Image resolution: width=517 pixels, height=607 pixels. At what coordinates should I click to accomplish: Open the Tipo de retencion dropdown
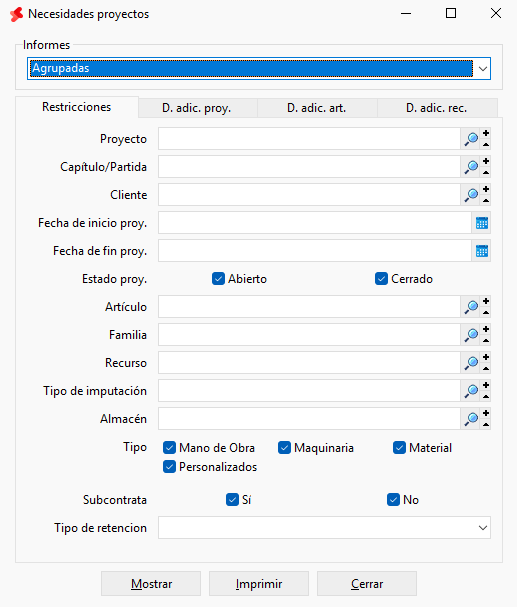point(483,528)
